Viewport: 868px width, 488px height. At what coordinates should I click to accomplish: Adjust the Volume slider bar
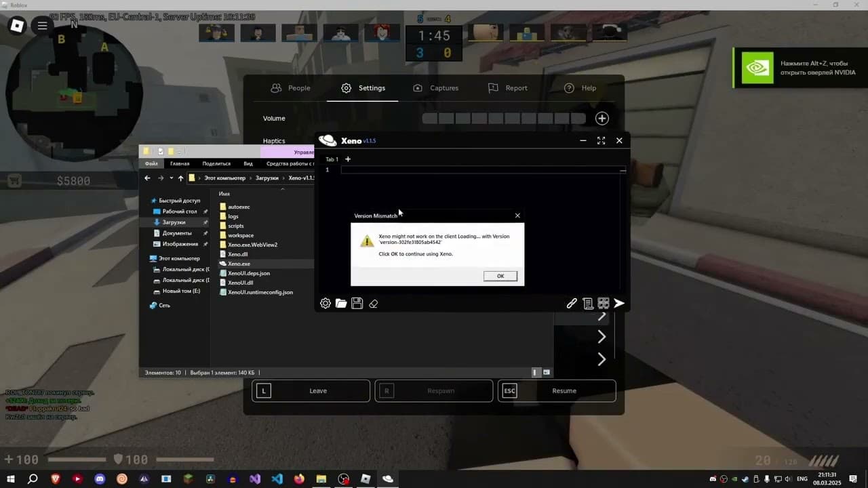coord(504,119)
